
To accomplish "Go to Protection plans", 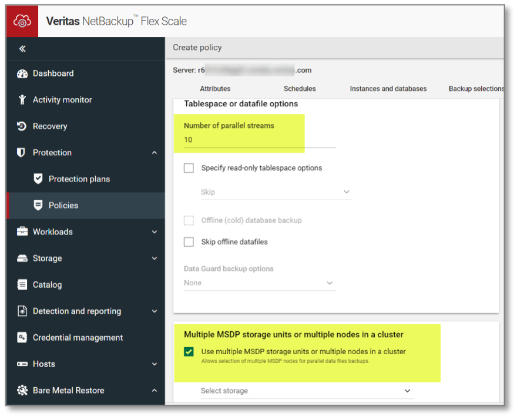I will pos(79,179).
